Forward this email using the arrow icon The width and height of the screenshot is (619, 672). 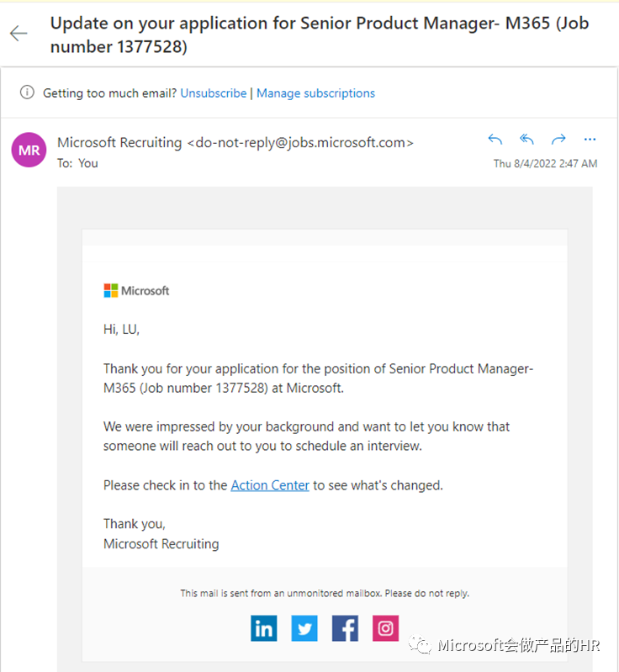(x=558, y=140)
